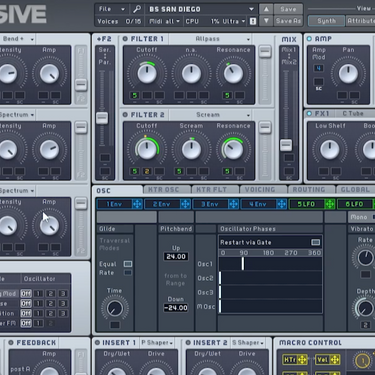Viewport: 375px width, 375px height.
Task: Toggle Filter 1 power button
Action: coord(125,39)
